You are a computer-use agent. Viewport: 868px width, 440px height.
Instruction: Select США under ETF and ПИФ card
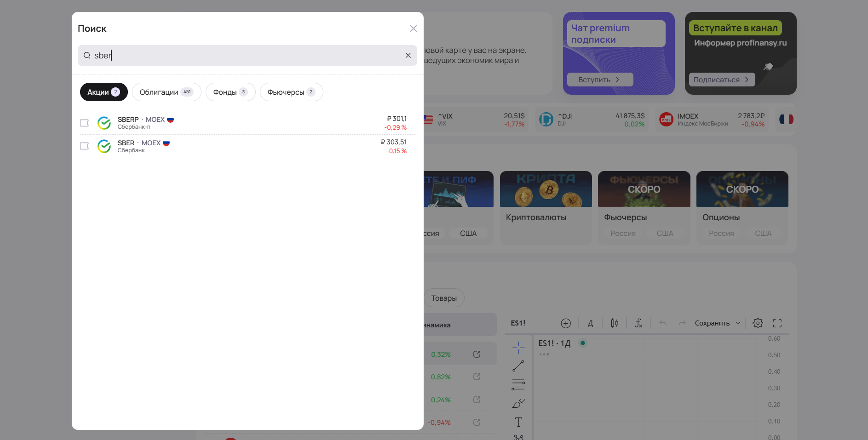[468, 233]
